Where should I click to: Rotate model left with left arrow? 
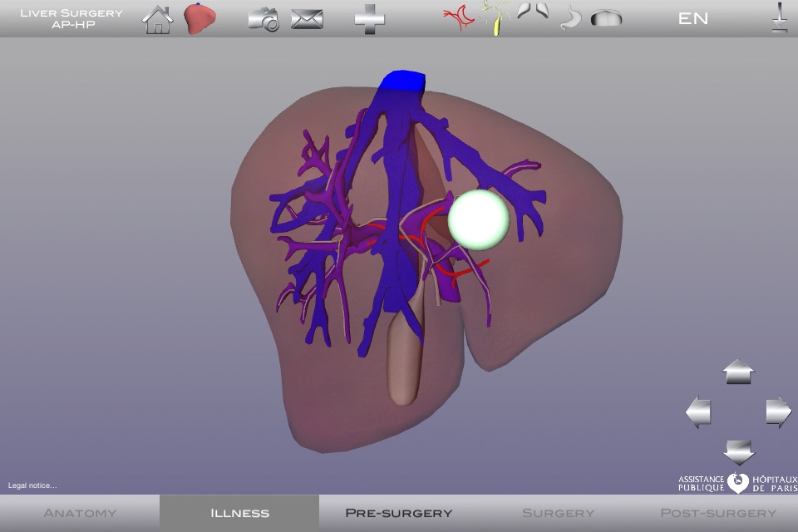[x=698, y=411]
